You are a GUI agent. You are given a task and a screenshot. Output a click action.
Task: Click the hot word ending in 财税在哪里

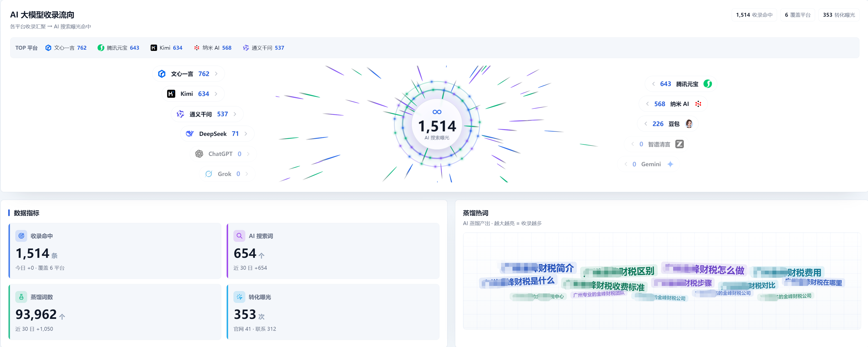pos(813,282)
